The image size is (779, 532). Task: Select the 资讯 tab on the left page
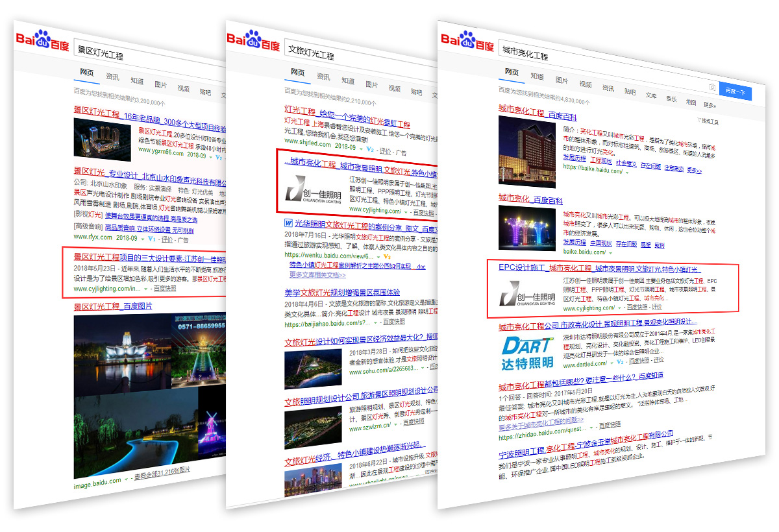coord(113,77)
